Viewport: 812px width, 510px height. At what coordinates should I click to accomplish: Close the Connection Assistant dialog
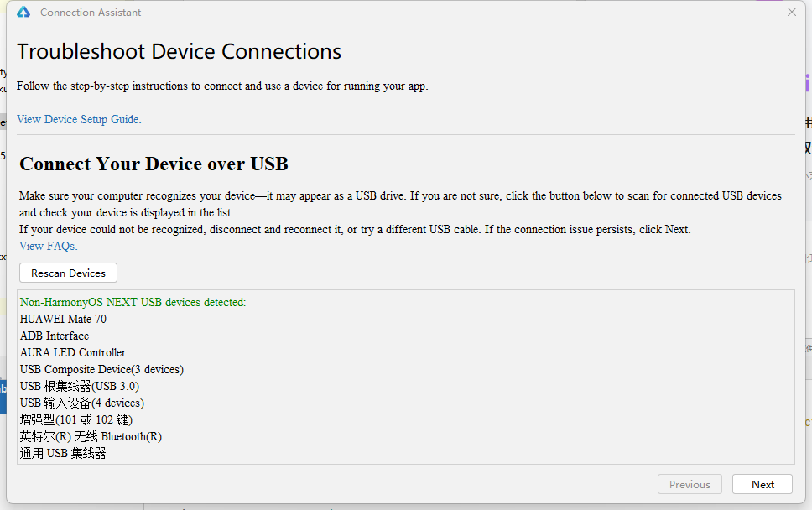[792, 12]
